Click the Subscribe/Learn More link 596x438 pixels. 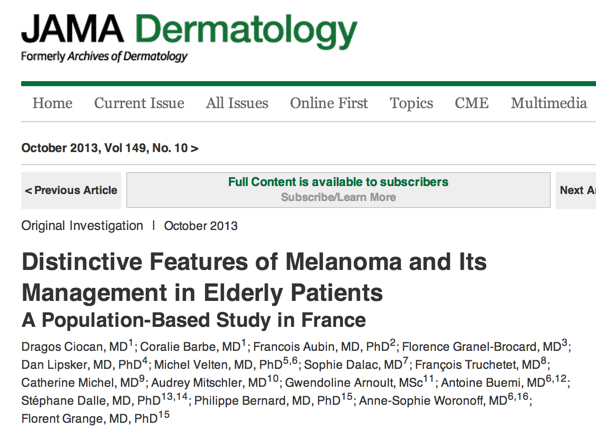[x=338, y=197]
